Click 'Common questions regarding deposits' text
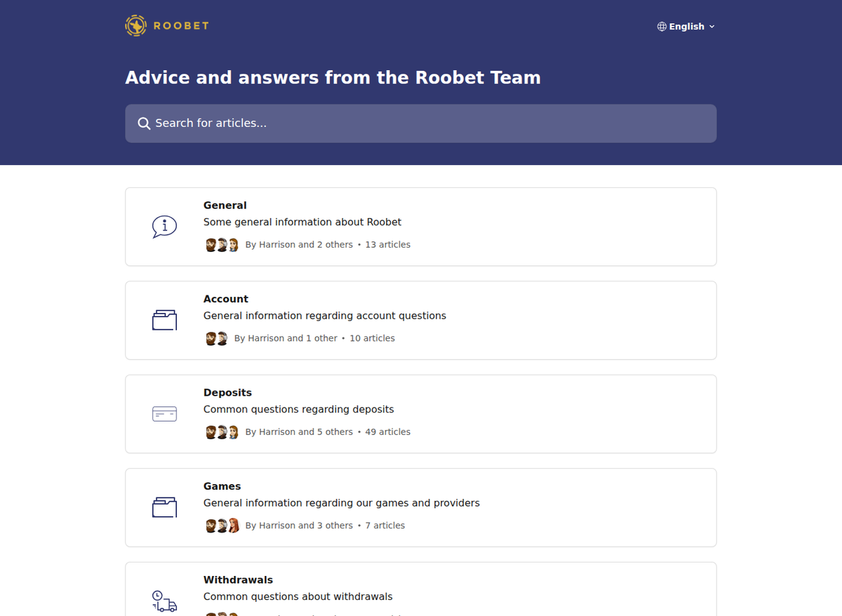The width and height of the screenshot is (842, 616). (x=299, y=409)
